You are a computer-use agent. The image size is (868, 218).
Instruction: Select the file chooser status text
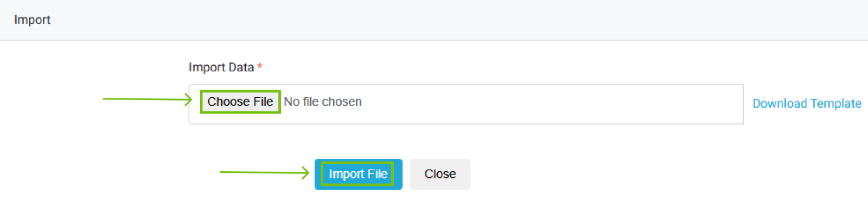(323, 102)
